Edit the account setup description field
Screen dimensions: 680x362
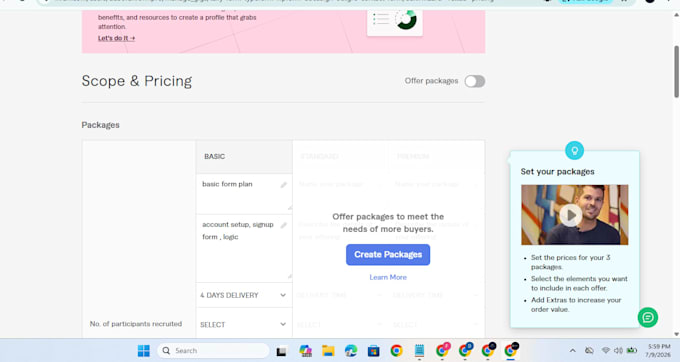tap(244, 248)
